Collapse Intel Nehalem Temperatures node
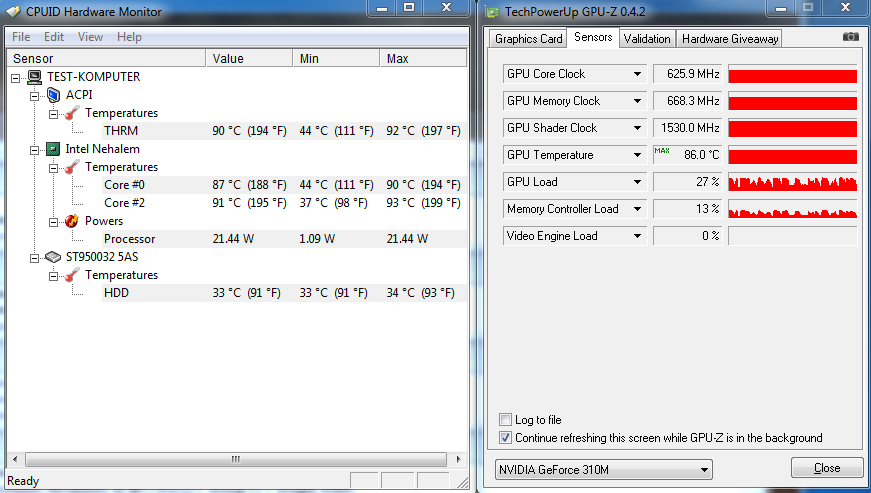This screenshot has height=493, width=871. (x=53, y=168)
